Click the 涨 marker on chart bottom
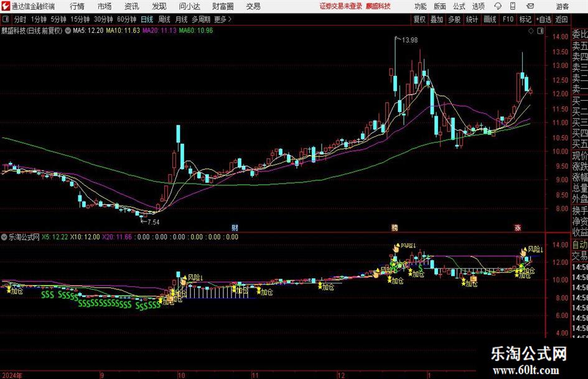This screenshot has width=588, height=379. coord(518,228)
